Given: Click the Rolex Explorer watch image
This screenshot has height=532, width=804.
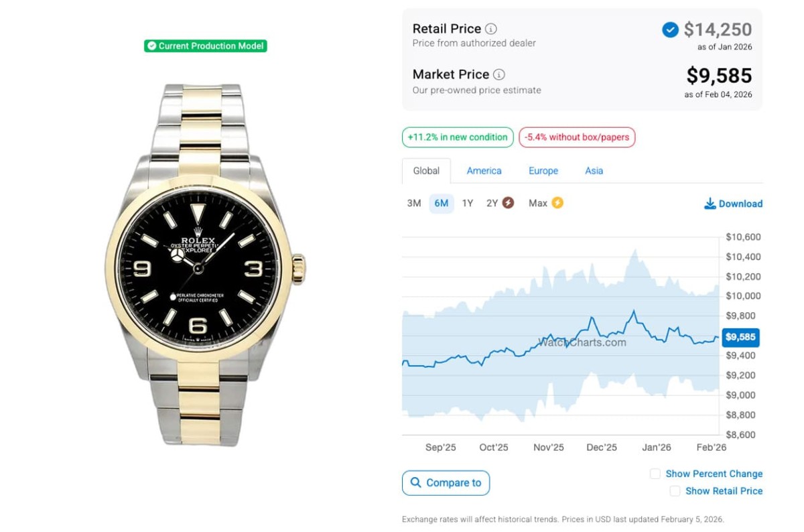Looking at the screenshot, I should click(205, 265).
